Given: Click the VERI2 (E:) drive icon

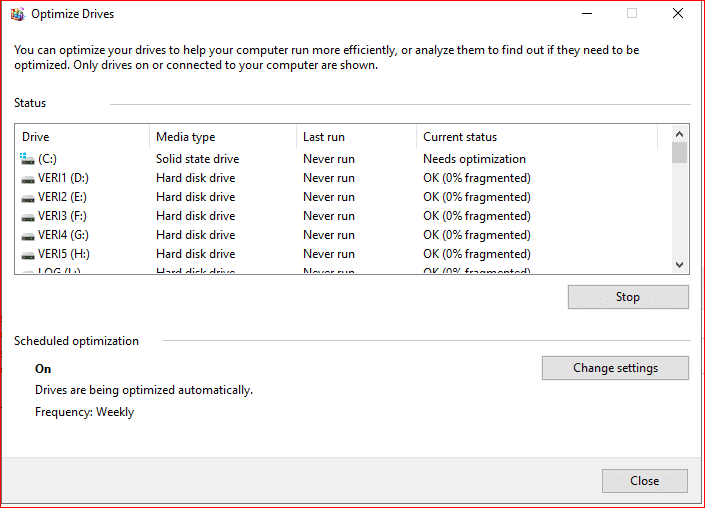Looking at the screenshot, I should pos(26,197).
